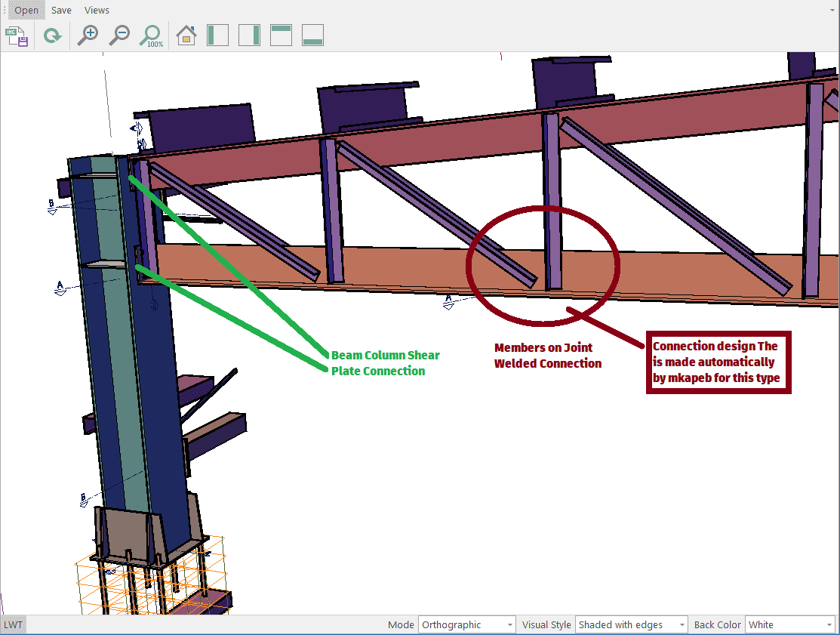Open the Save menu
The width and height of the screenshot is (840, 635).
click(x=61, y=11)
